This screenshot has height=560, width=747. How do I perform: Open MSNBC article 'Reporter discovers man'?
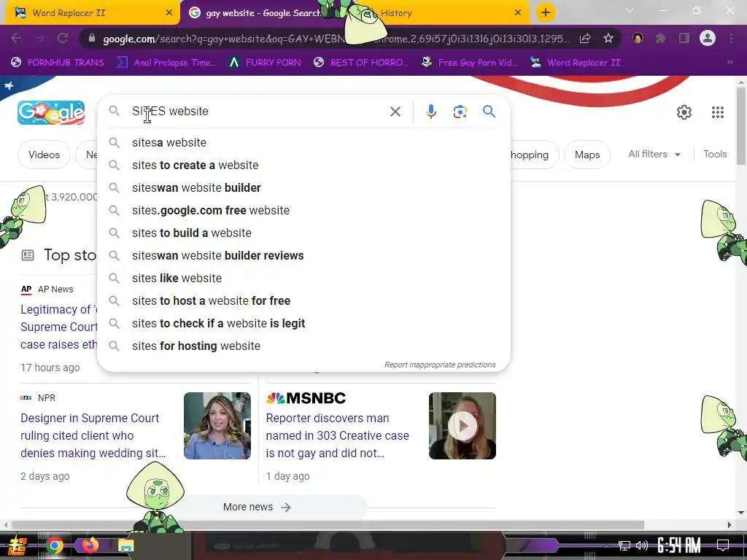click(337, 435)
